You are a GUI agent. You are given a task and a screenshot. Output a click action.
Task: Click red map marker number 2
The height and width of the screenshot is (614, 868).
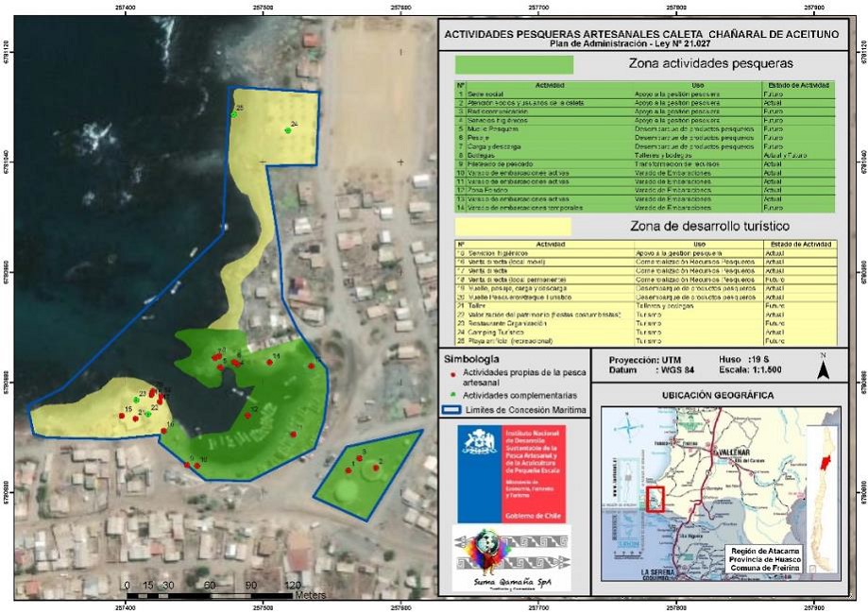(376, 468)
